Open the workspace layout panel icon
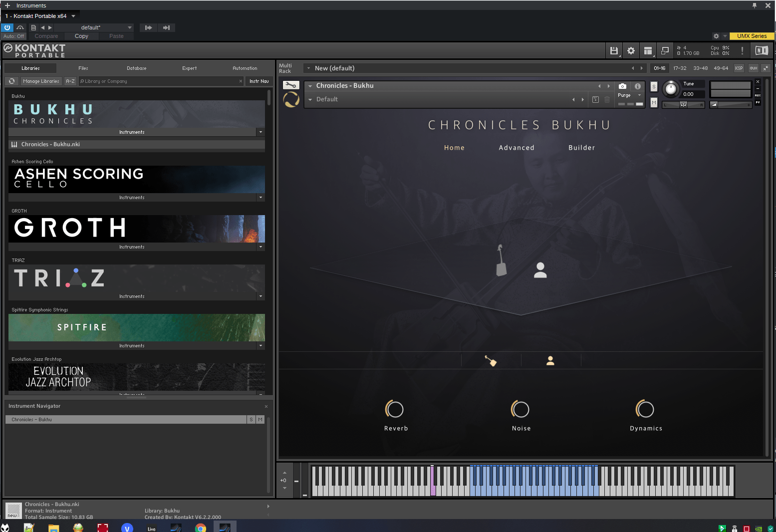 click(x=648, y=50)
